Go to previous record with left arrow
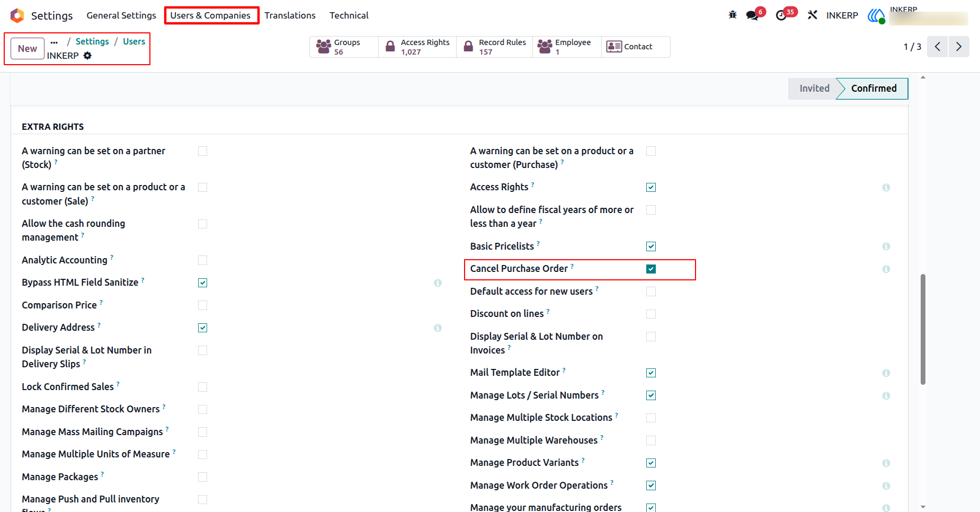The width and height of the screenshot is (980, 512). (x=937, y=47)
